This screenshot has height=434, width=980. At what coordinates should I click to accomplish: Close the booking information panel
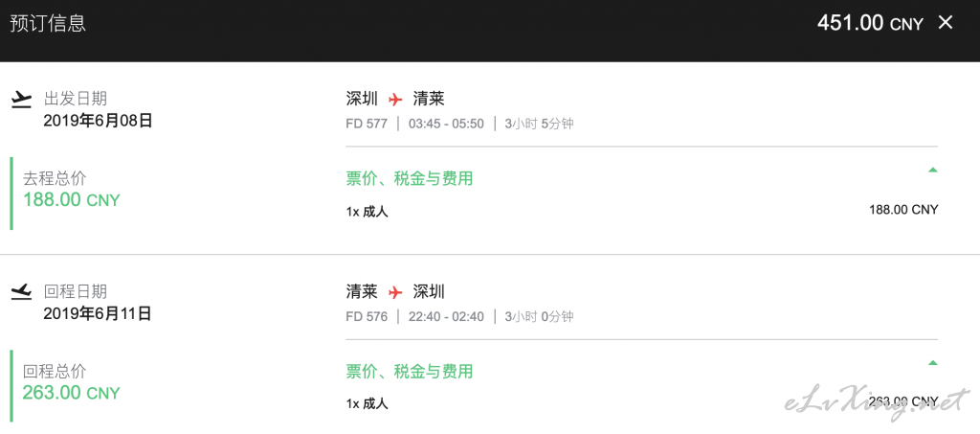coord(946,23)
